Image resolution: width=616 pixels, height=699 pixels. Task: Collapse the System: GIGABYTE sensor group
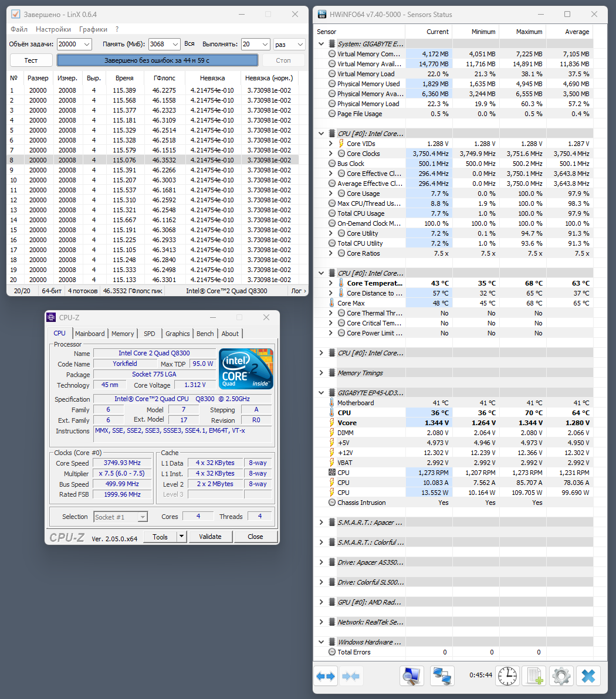[x=321, y=43]
